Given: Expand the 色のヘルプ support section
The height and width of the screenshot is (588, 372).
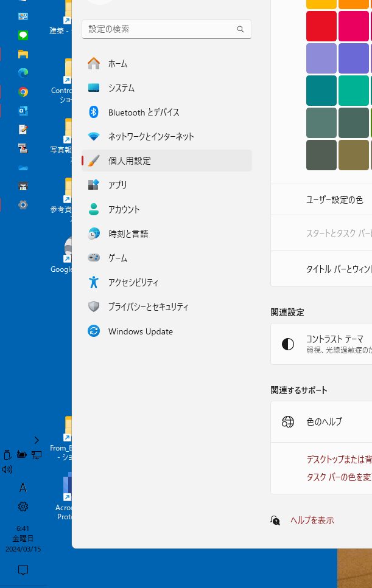Looking at the screenshot, I should 321,422.
